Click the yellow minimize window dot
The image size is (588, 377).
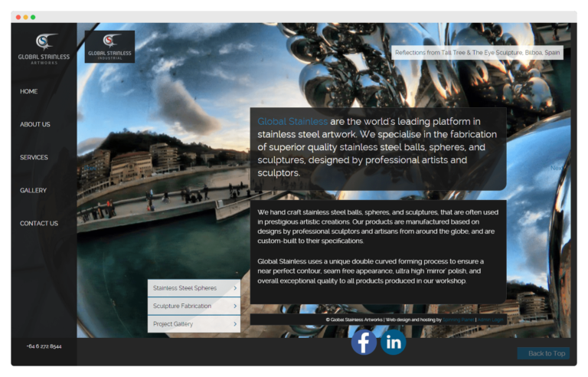click(25, 18)
